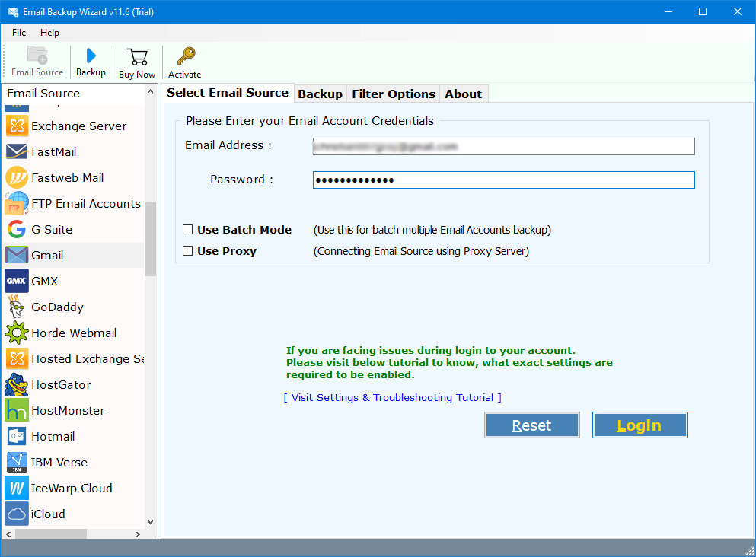Select the IBM Verse text label

(59, 463)
